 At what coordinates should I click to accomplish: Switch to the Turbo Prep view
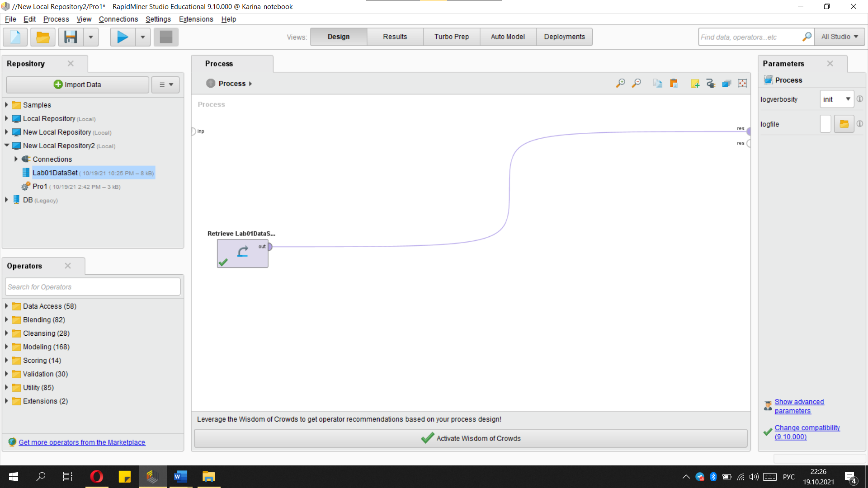[x=452, y=37]
